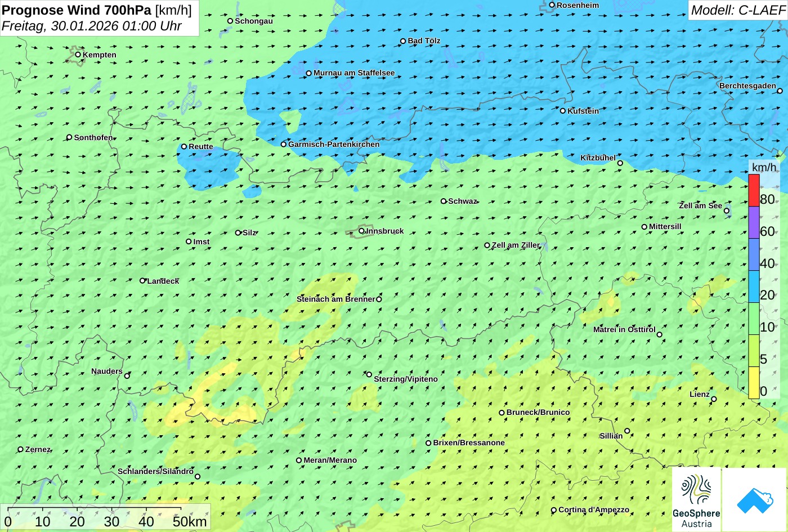Click the 'Brixen/Bressanone' label
The width and height of the screenshot is (788, 532).
tap(469, 442)
